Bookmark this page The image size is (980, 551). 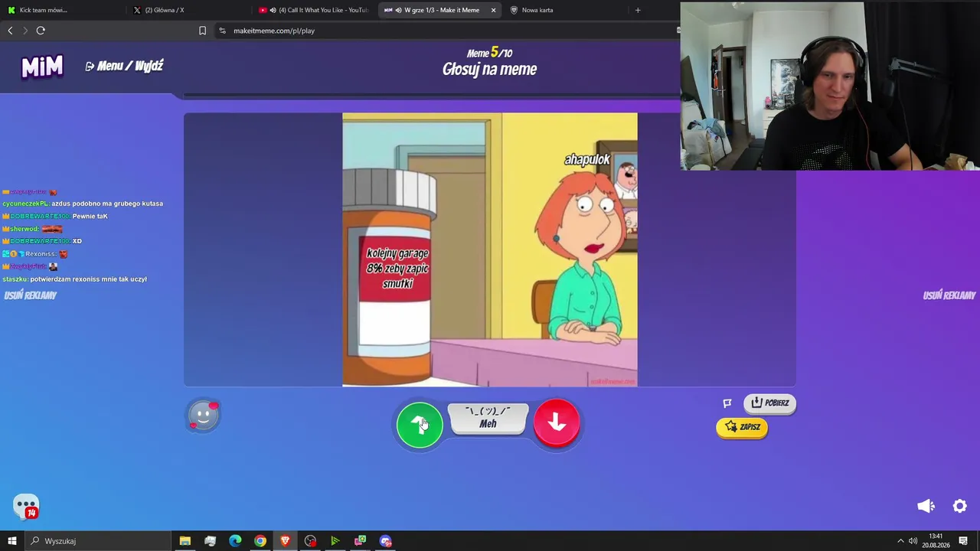[x=202, y=31]
